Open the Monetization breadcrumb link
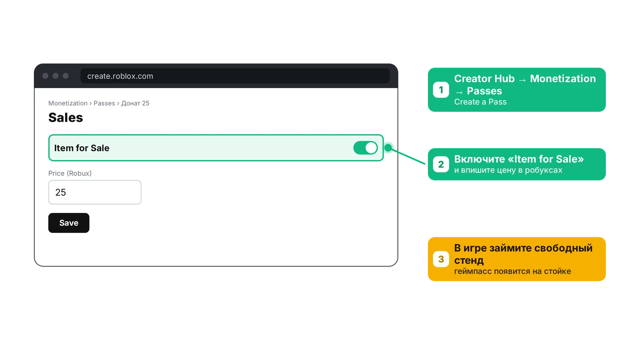This screenshot has height=362, width=644. click(68, 103)
